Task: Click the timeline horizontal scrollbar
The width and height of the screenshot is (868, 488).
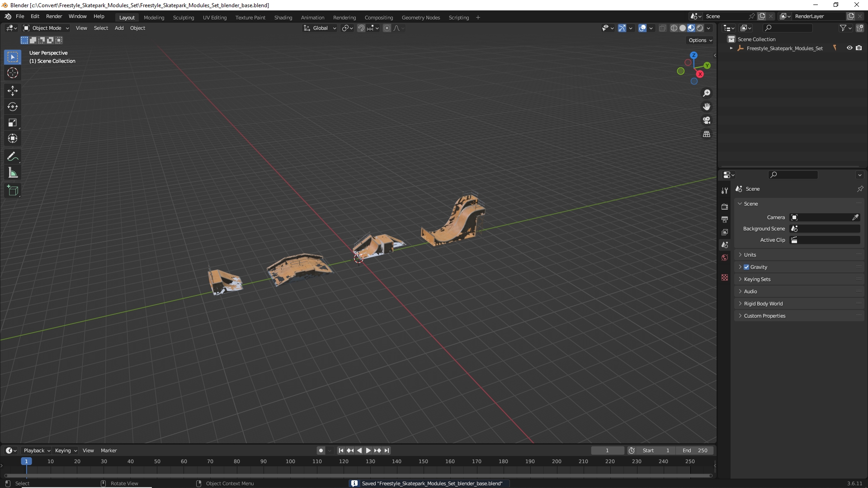Action: click(358, 475)
